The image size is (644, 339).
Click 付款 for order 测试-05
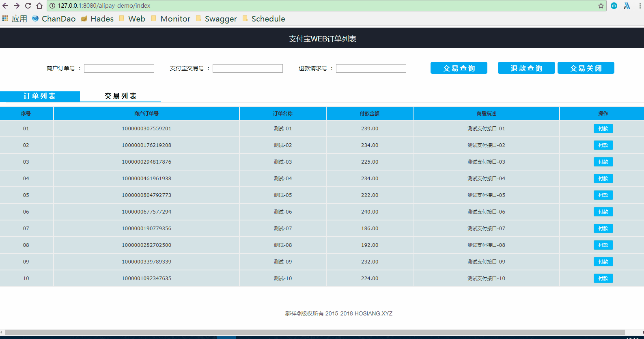tap(603, 195)
